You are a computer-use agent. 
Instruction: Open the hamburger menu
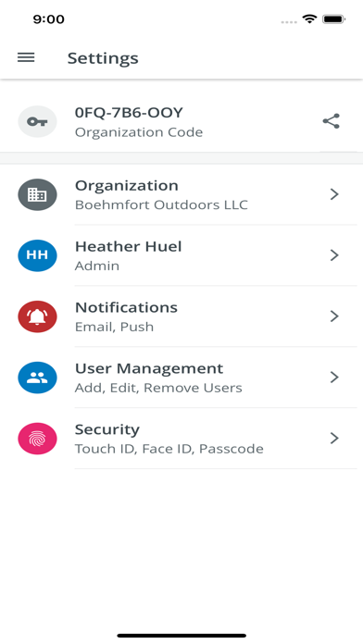[x=26, y=57]
